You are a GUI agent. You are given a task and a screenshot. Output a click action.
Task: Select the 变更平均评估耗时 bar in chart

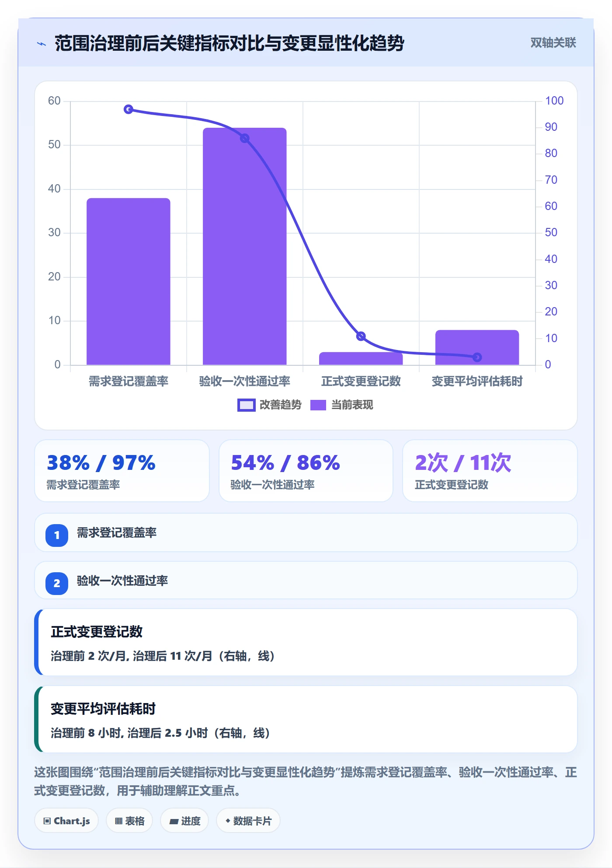477,347
